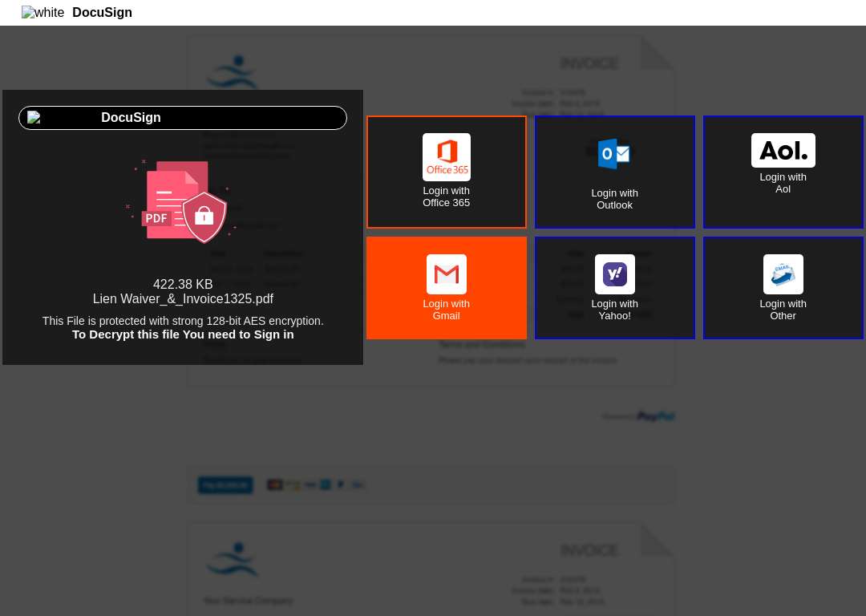Image resolution: width=866 pixels, height=616 pixels.
Task: Click the Gmail M icon
Action: [447, 274]
